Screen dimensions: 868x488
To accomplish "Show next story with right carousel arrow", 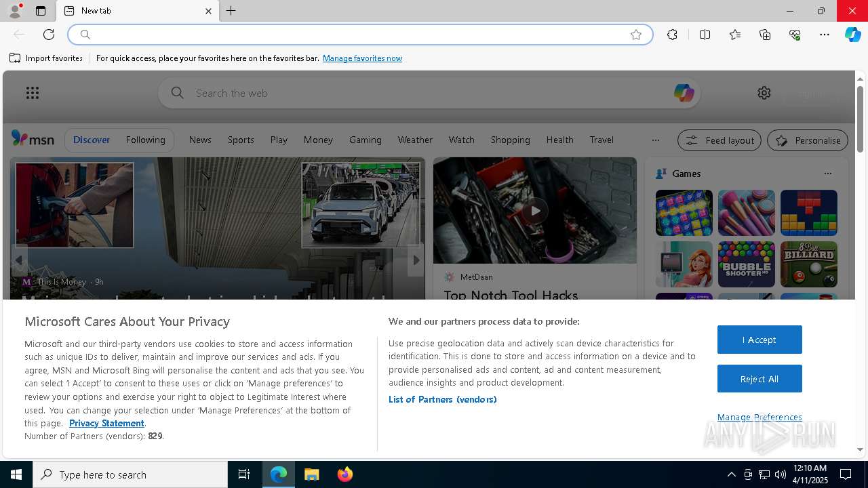I will [x=416, y=260].
